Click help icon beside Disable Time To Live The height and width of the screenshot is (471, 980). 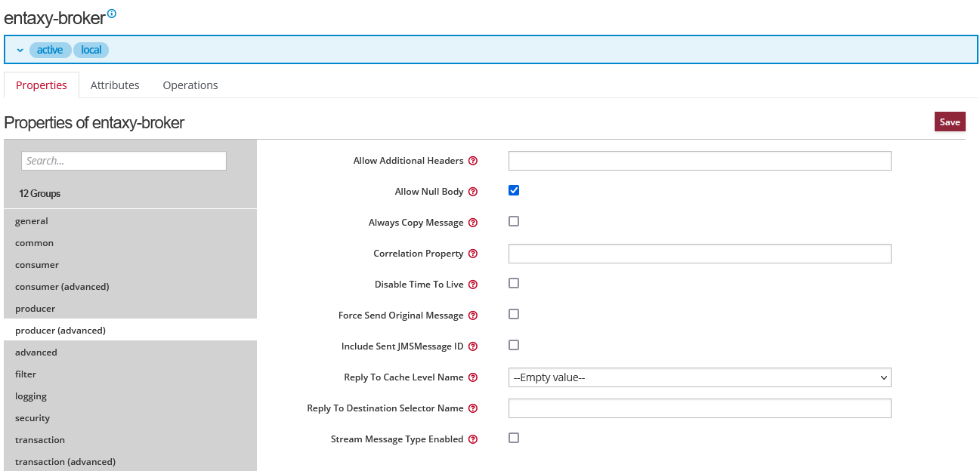[473, 285]
